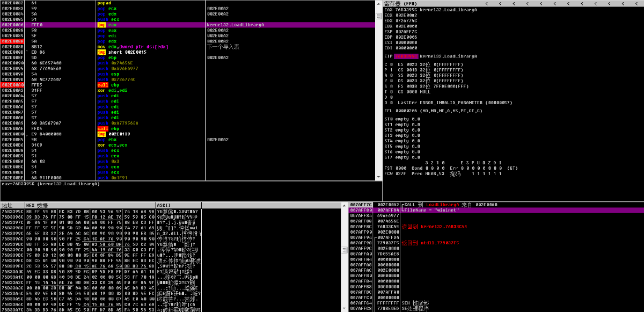Select stack address 007AFF7C
This screenshot has width=644, height=312.
click(x=360, y=205)
